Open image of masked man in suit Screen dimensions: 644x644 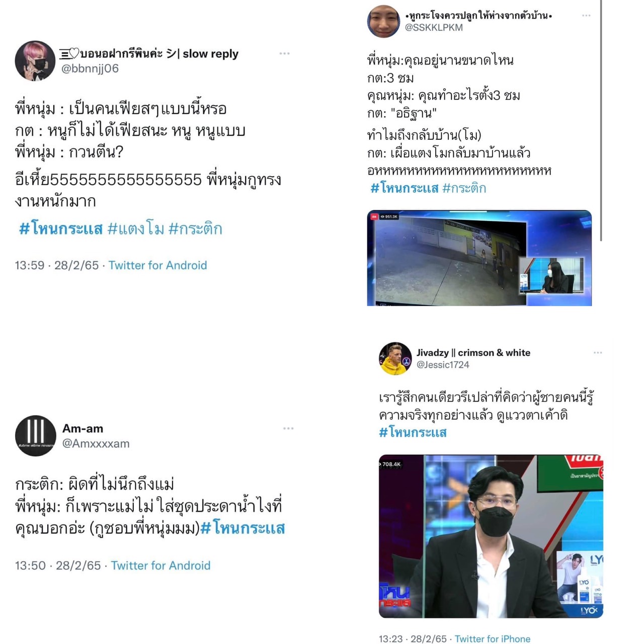[491, 536]
